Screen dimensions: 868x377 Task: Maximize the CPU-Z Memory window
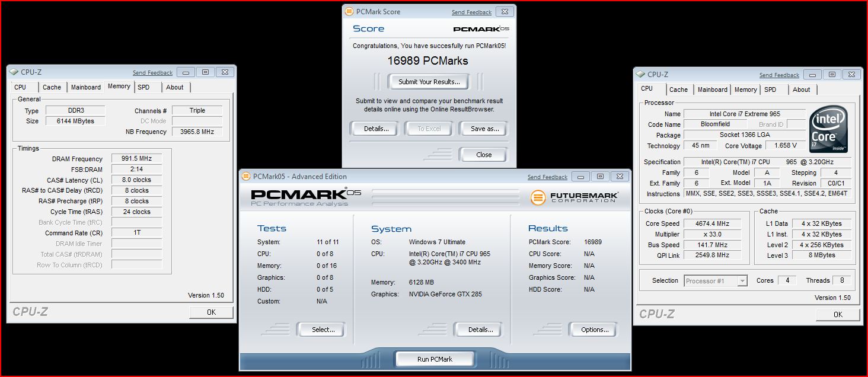pyautogui.click(x=205, y=72)
